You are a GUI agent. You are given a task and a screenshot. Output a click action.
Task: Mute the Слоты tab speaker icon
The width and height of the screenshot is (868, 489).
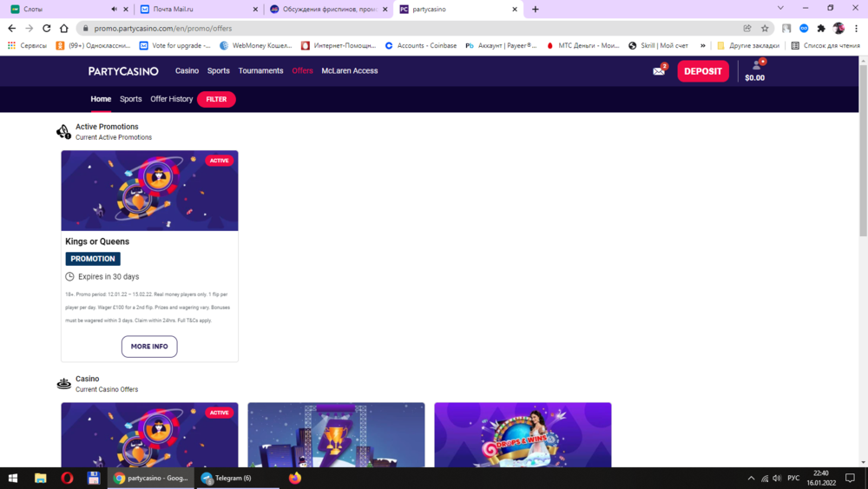coord(114,9)
